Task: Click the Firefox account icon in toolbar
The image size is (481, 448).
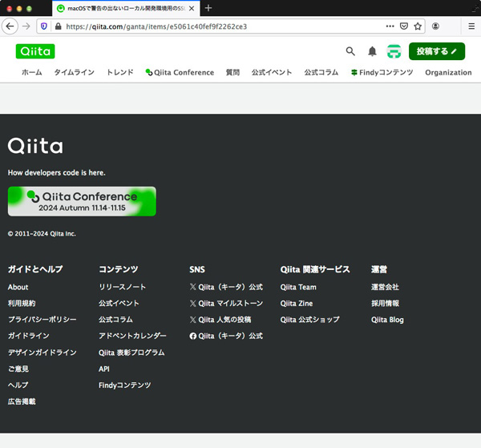Action: click(x=435, y=26)
